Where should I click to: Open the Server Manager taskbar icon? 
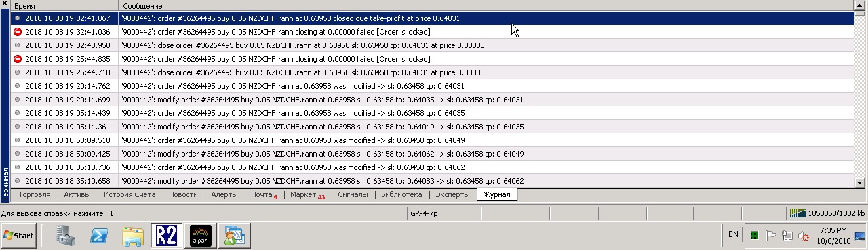tap(66, 235)
